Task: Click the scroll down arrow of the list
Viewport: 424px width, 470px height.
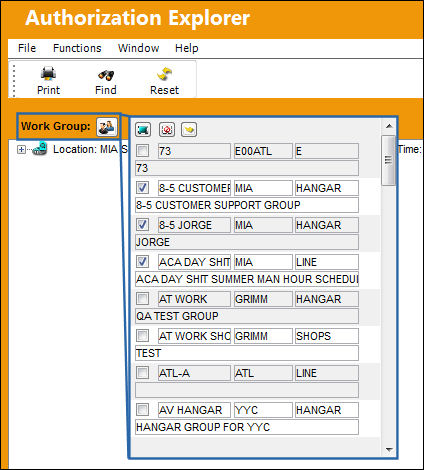Action: [x=389, y=450]
